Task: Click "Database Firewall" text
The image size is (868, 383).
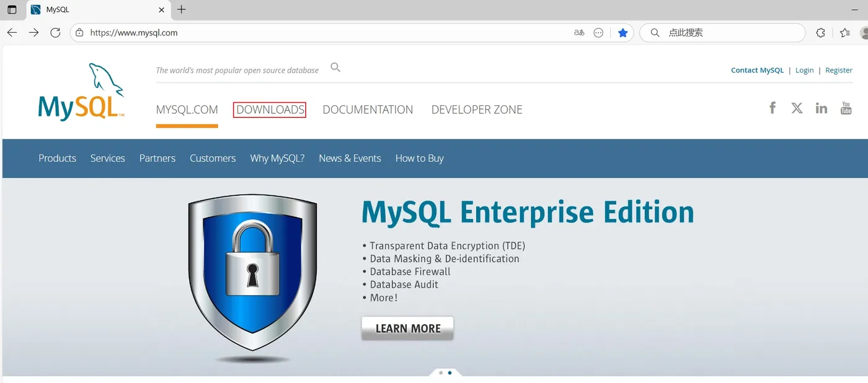Action: click(410, 271)
